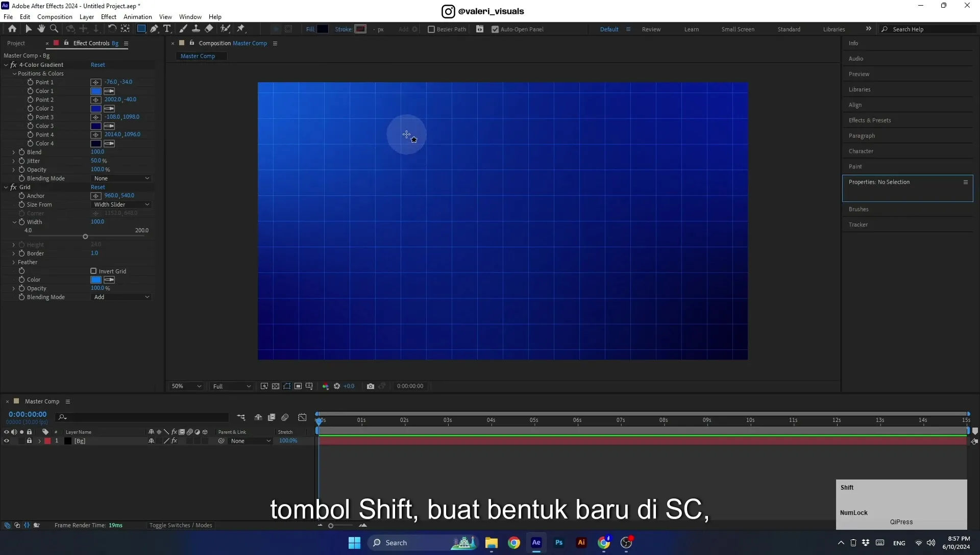Click the Grid Color swatch
The height and width of the screenshot is (555, 980).
point(96,280)
